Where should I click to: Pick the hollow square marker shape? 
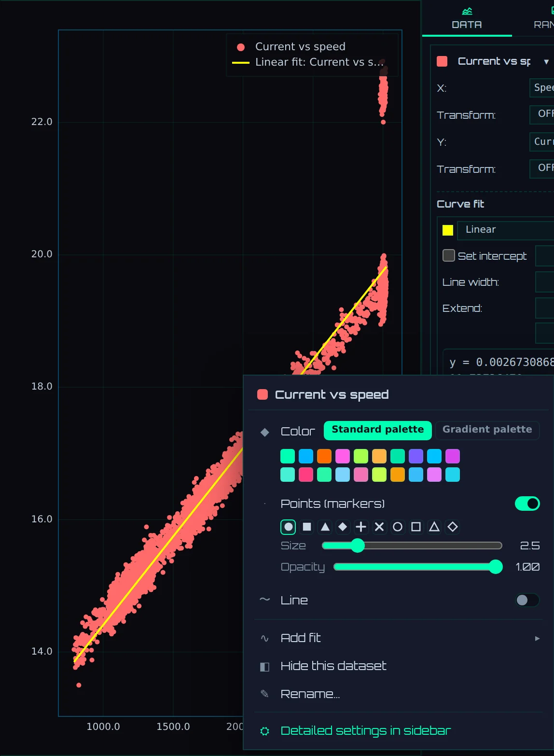click(x=416, y=527)
